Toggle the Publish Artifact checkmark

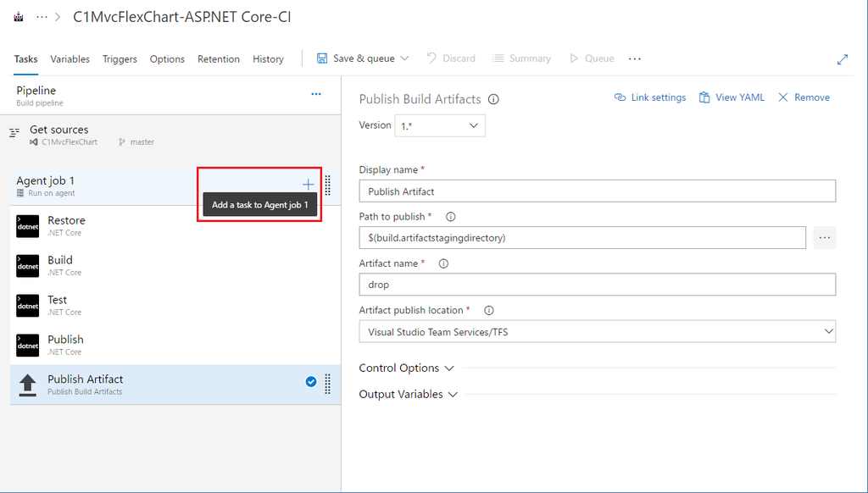click(311, 382)
